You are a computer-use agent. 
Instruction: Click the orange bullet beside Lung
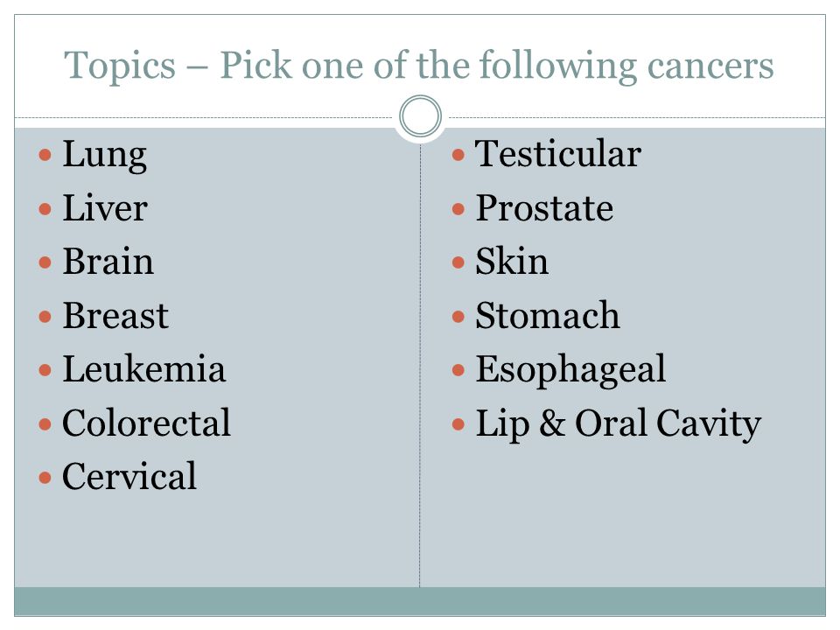click(x=45, y=156)
